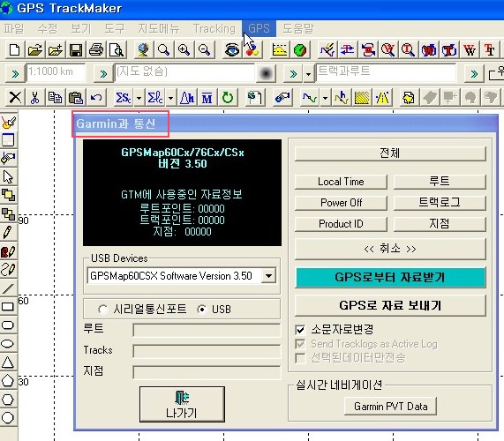The height and width of the screenshot is (441, 504).
Task: Toggle the 소문자로변경 checkbox
Action: point(300,330)
